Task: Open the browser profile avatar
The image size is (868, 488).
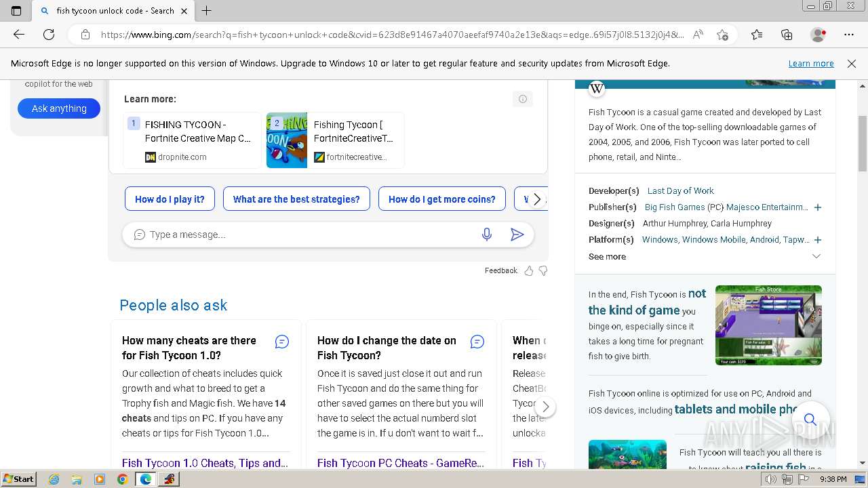Action: pyautogui.click(x=818, y=35)
